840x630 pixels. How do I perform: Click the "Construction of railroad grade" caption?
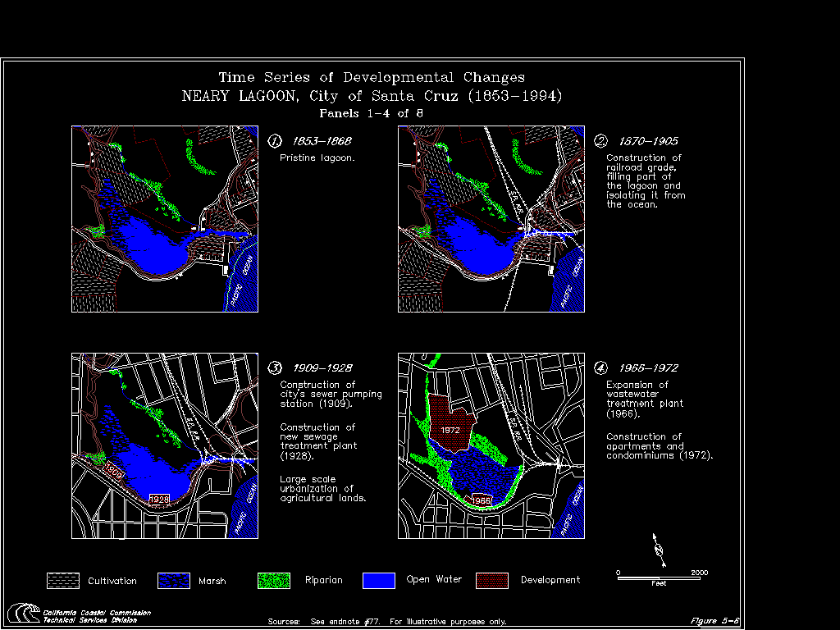click(x=646, y=181)
